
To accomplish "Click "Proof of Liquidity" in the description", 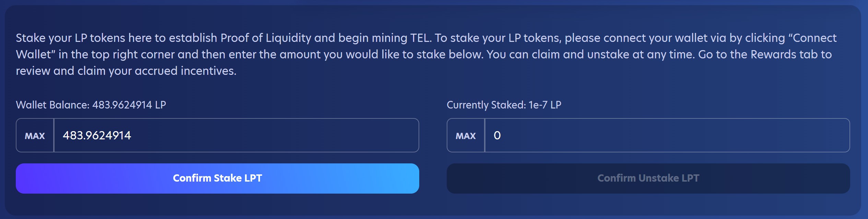I will [266, 38].
